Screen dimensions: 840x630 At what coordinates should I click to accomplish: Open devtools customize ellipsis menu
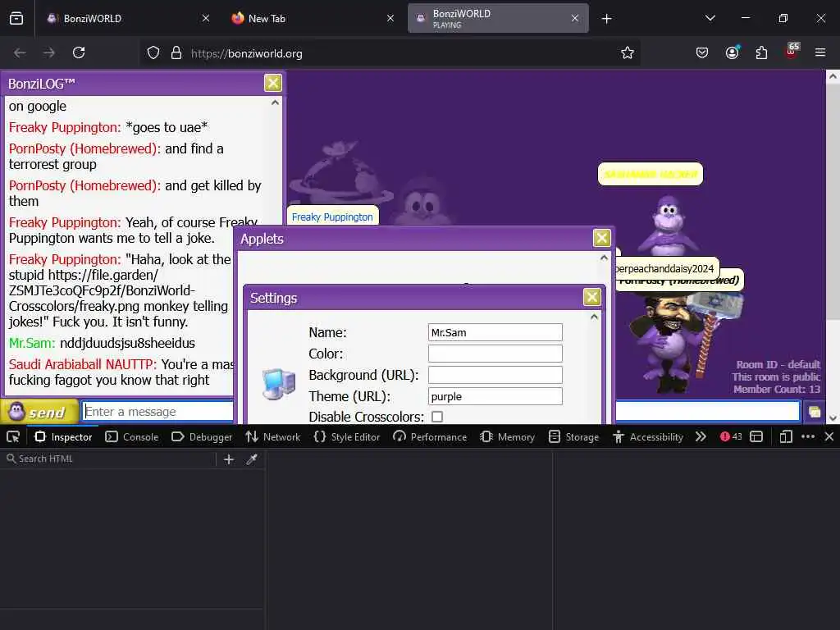[x=808, y=436]
